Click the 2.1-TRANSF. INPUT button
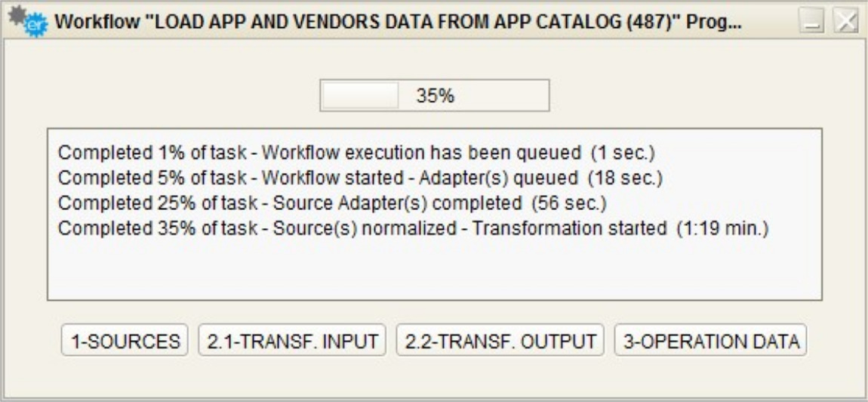 point(291,341)
